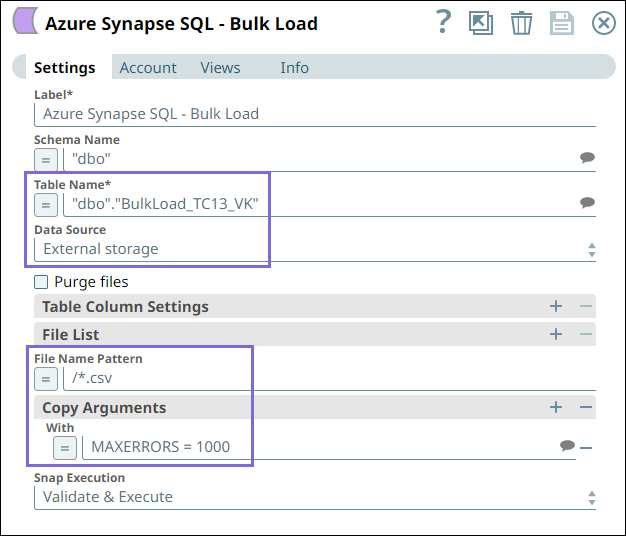Open the Info tab
The height and width of the screenshot is (536, 626).
(294, 67)
